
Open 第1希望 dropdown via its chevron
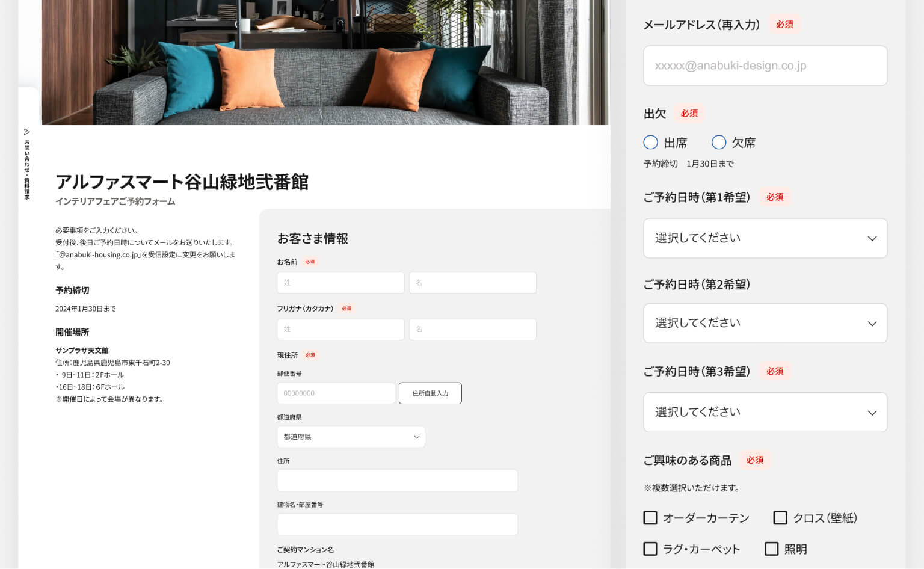(x=872, y=239)
